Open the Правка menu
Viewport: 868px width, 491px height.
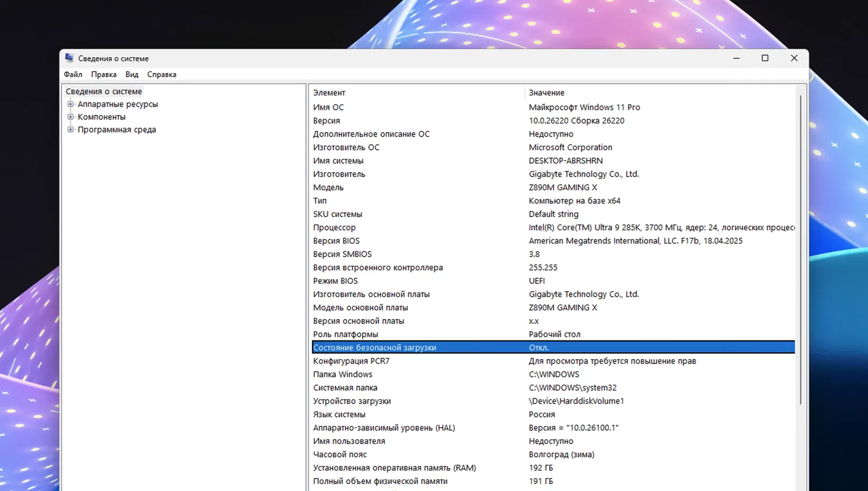[104, 74]
